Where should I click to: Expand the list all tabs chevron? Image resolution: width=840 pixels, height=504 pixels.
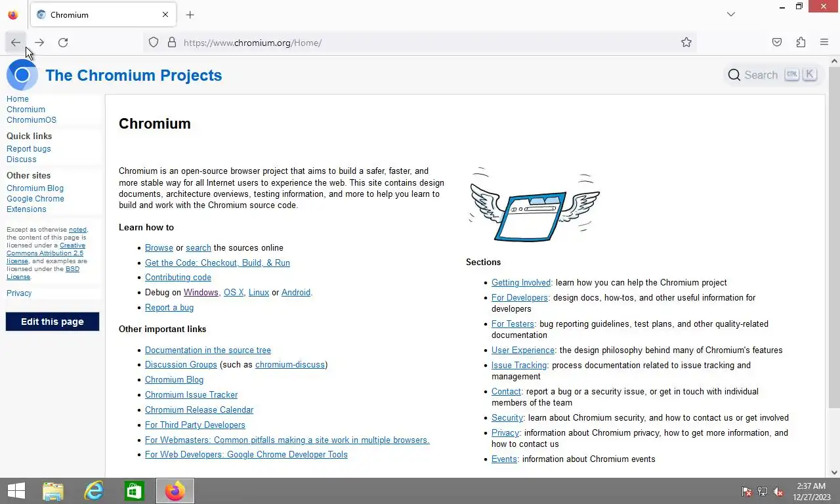point(731,14)
